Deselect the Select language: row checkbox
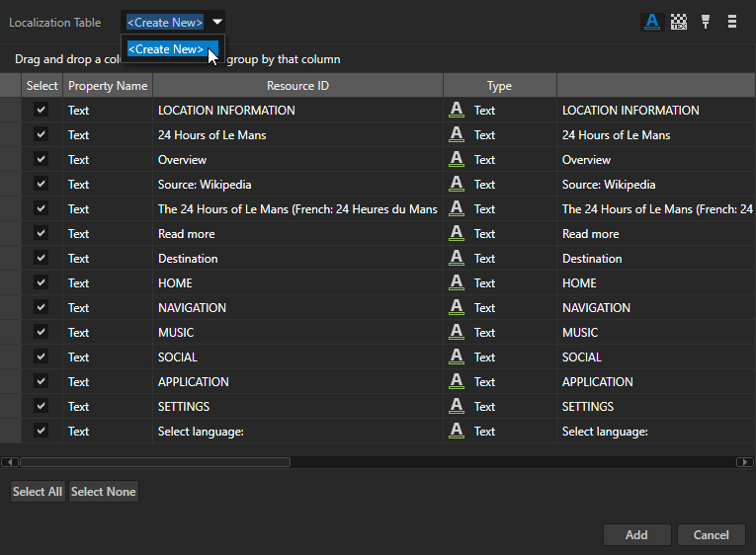Screen dimensions: 756x555 point(42,431)
